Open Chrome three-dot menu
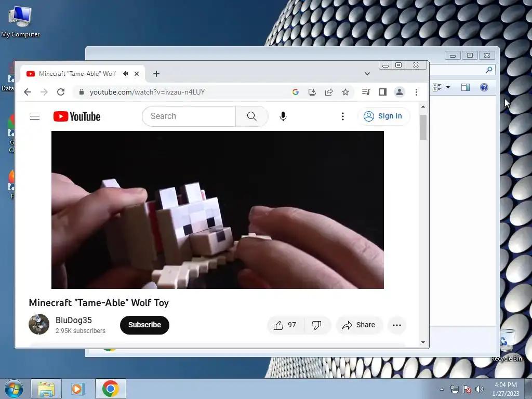 (416, 92)
